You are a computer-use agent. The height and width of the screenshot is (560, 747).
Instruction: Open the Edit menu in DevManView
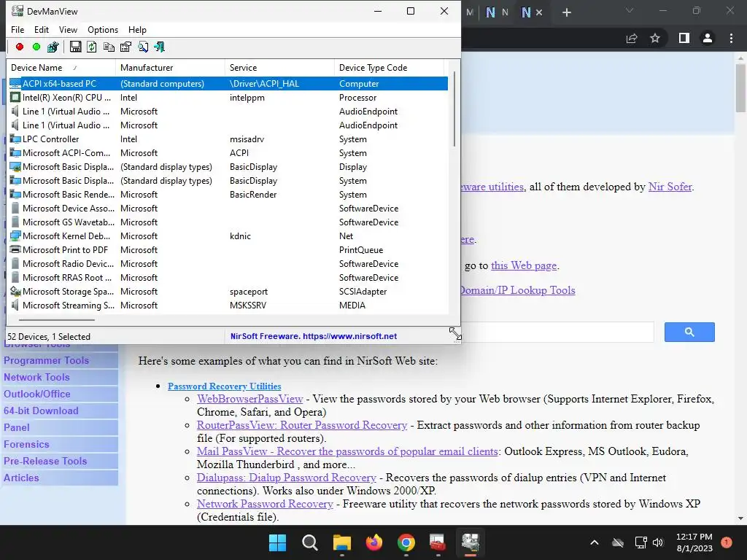[x=42, y=29]
